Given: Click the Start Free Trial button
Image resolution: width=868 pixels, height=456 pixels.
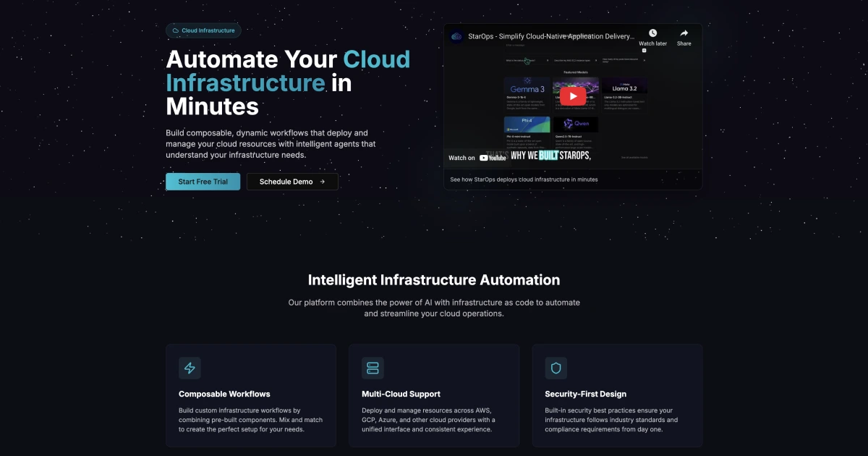Looking at the screenshot, I should [203, 182].
